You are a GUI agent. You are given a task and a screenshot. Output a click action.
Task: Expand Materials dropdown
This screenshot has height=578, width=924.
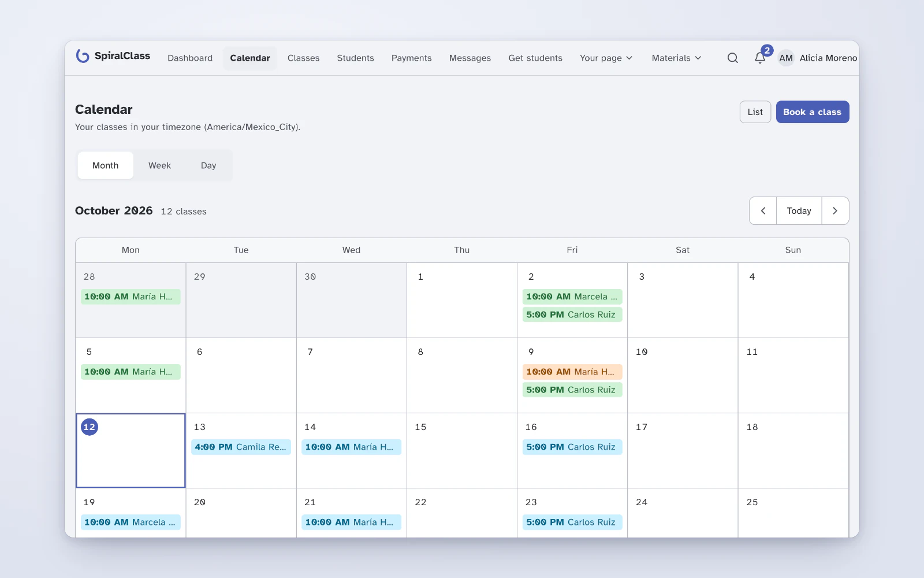click(676, 58)
